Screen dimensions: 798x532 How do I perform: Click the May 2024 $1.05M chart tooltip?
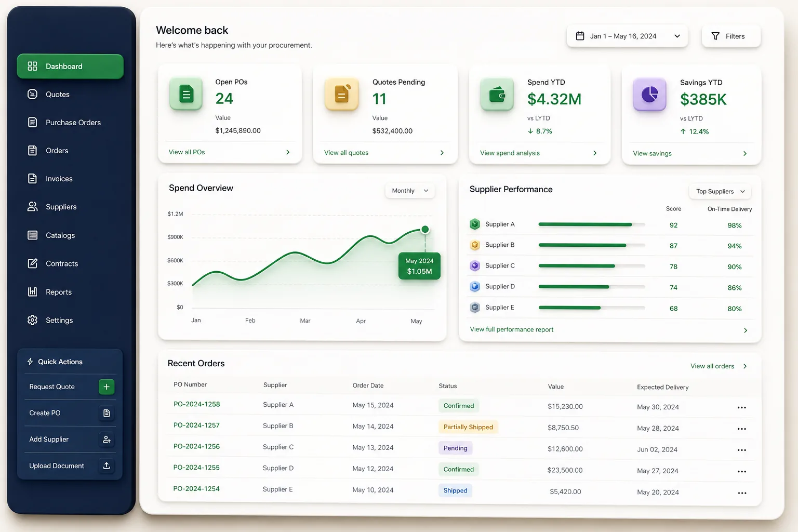pos(419,266)
